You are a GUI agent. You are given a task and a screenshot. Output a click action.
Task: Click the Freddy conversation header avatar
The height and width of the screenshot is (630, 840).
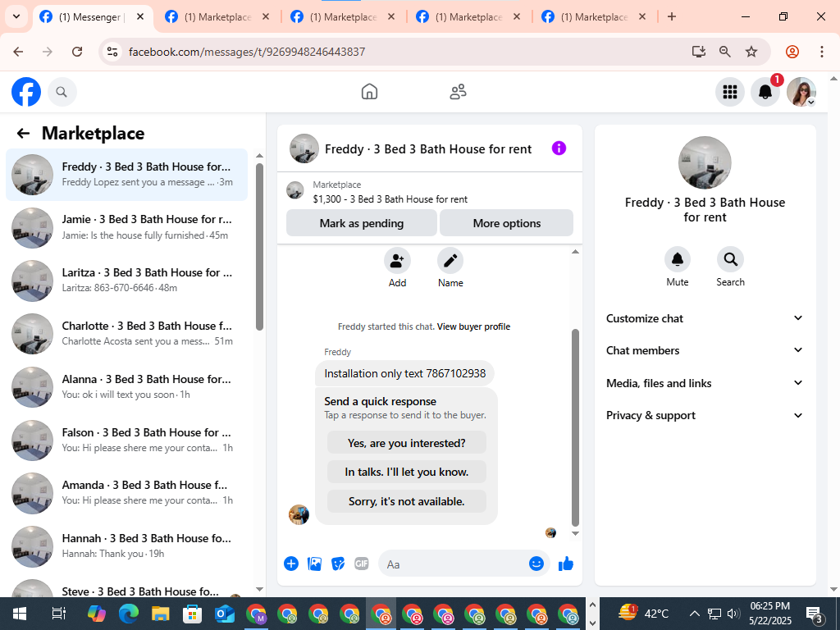point(304,148)
